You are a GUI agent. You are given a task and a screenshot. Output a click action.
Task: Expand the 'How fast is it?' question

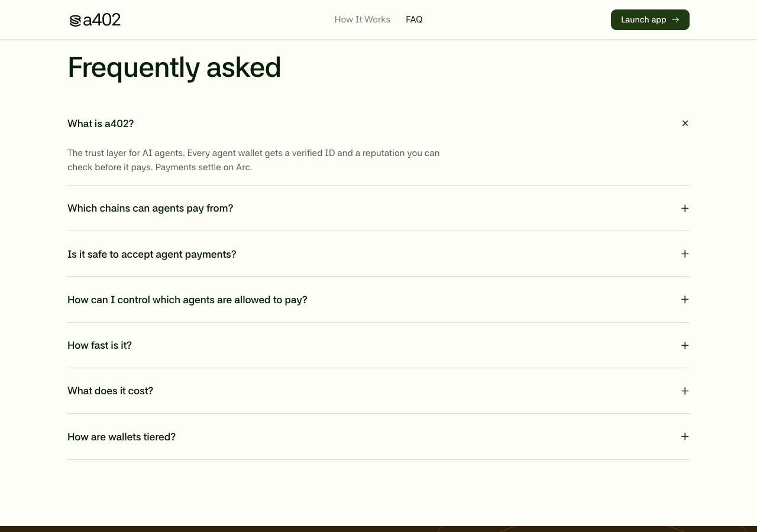point(378,345)
